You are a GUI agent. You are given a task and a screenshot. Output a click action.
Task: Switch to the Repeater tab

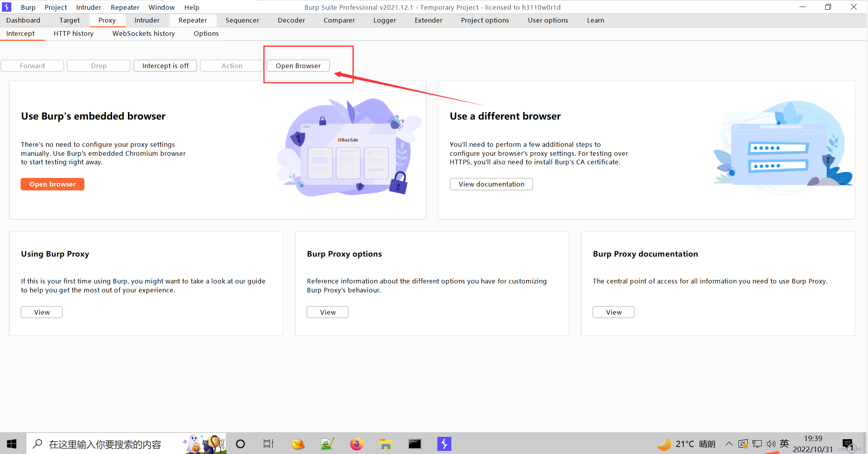pyautogui.click(x=193, y=20)
